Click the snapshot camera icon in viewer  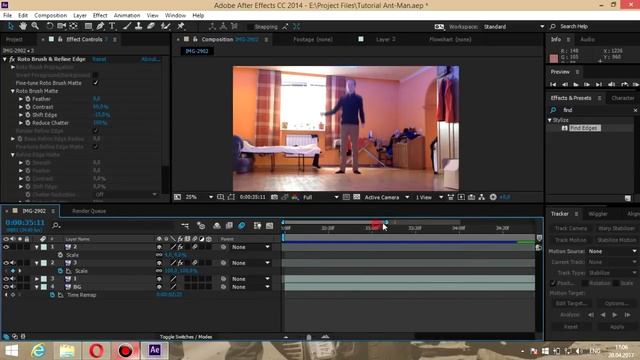[274, 197]
